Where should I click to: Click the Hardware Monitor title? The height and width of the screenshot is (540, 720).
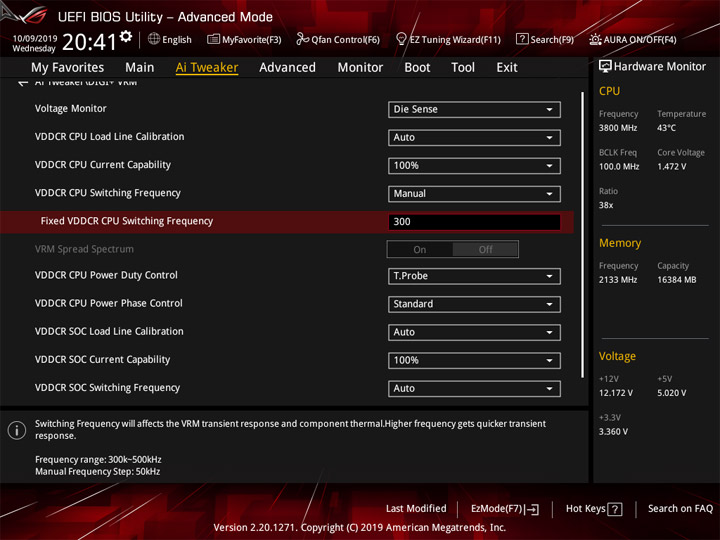pos(659,67)
